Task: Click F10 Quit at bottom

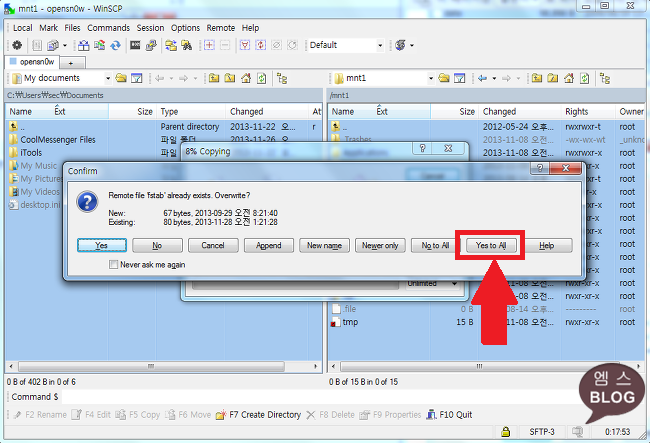Action: point(450,414)
